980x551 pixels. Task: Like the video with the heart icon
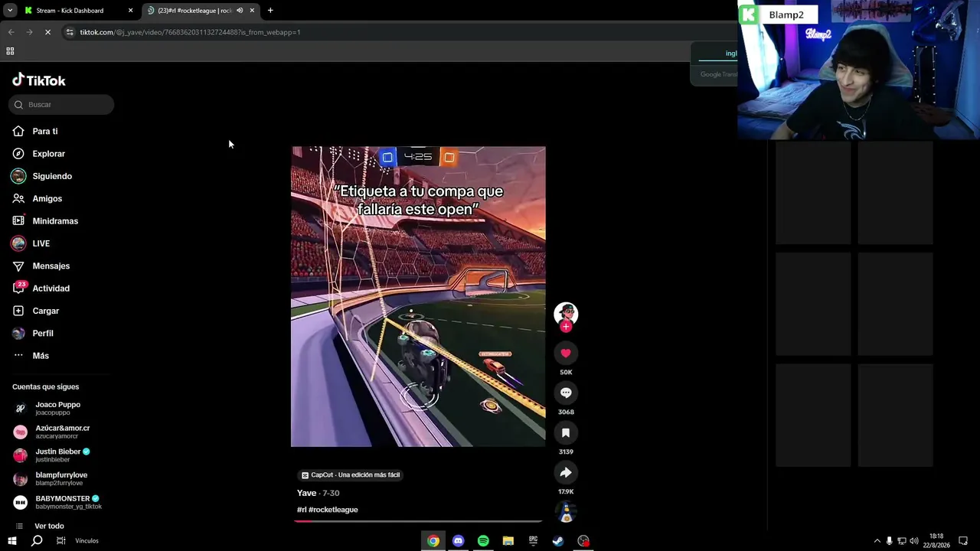click(566, 353)
